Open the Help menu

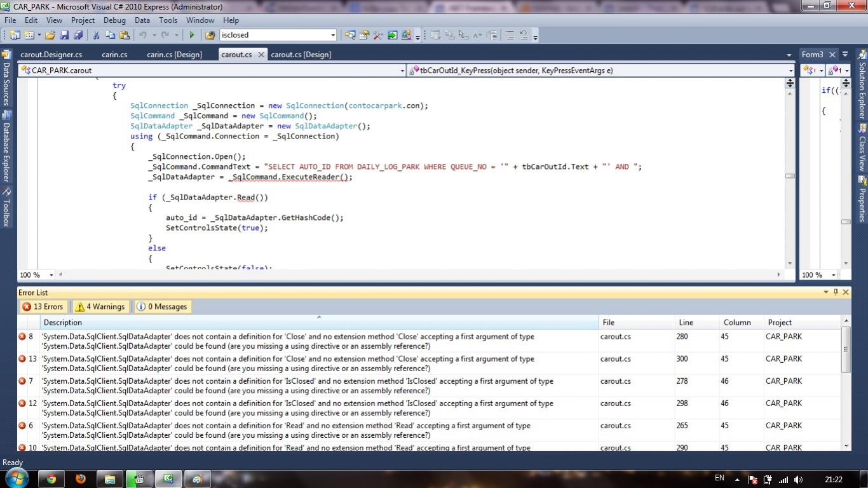(231, 20)
